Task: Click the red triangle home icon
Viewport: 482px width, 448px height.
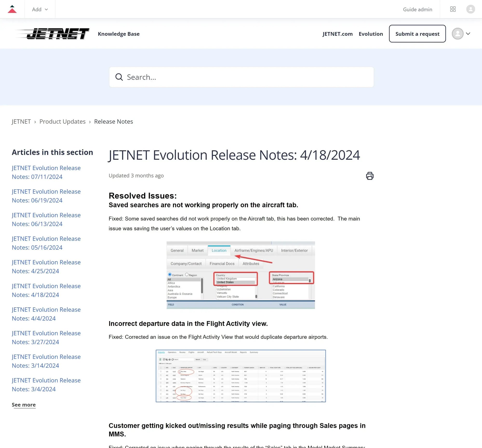Action: click(12, 9)
